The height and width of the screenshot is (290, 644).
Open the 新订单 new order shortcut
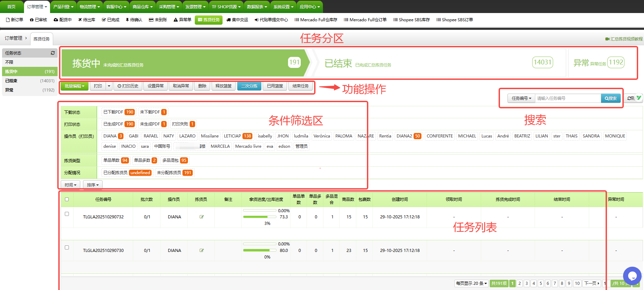pos(14,20)
